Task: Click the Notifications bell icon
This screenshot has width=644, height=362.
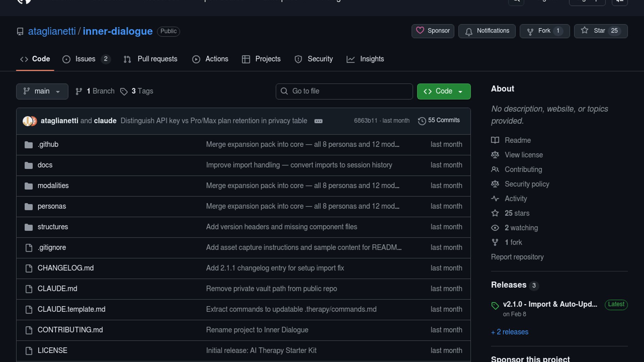Action: pyautogui.click(x=469, y=32)
